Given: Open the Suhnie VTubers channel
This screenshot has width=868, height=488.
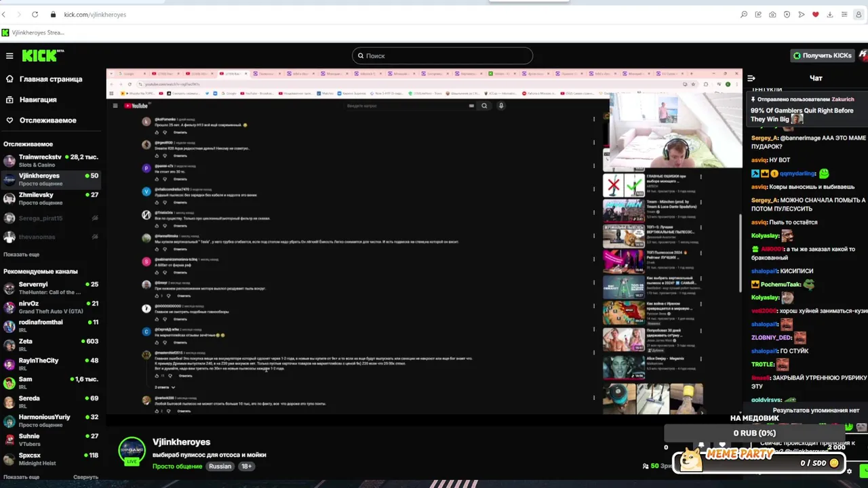Looking at the screenshot, I should click(x=51, y=440).
